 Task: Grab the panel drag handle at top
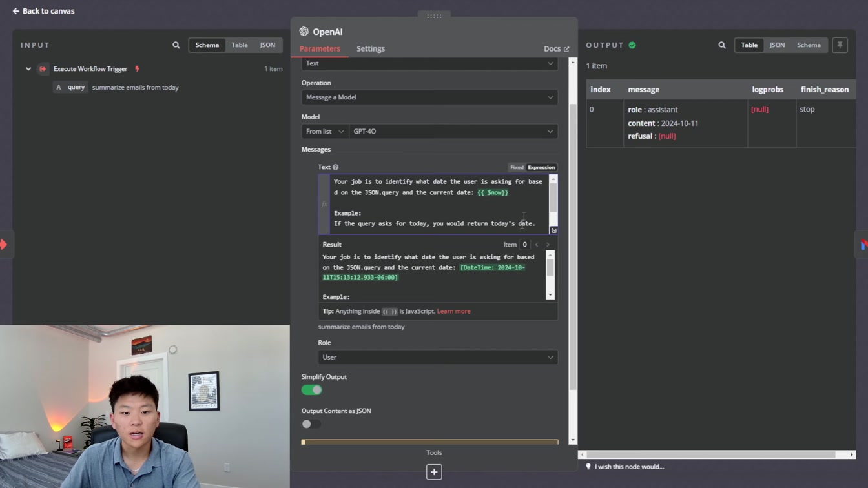(x=434, y=15)
